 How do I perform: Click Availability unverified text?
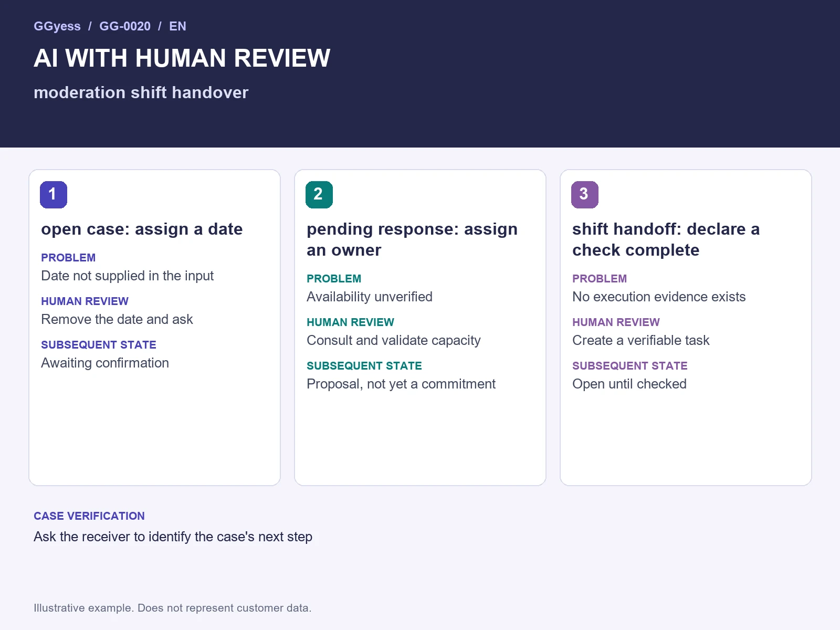[370, 297]
